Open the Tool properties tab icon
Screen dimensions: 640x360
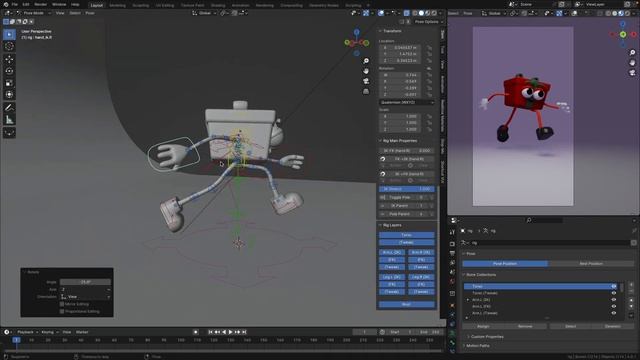pos(452,232)
